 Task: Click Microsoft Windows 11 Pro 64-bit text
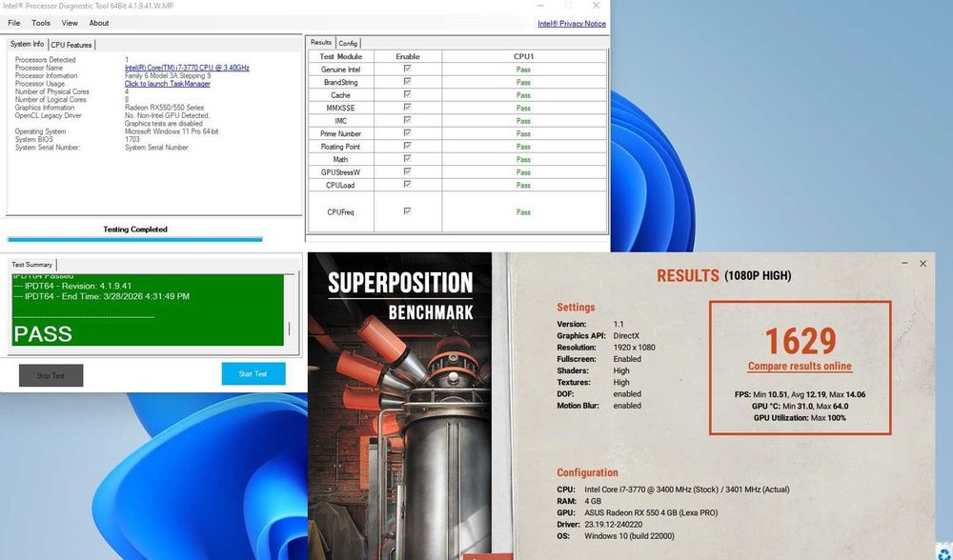coord(172,131)
